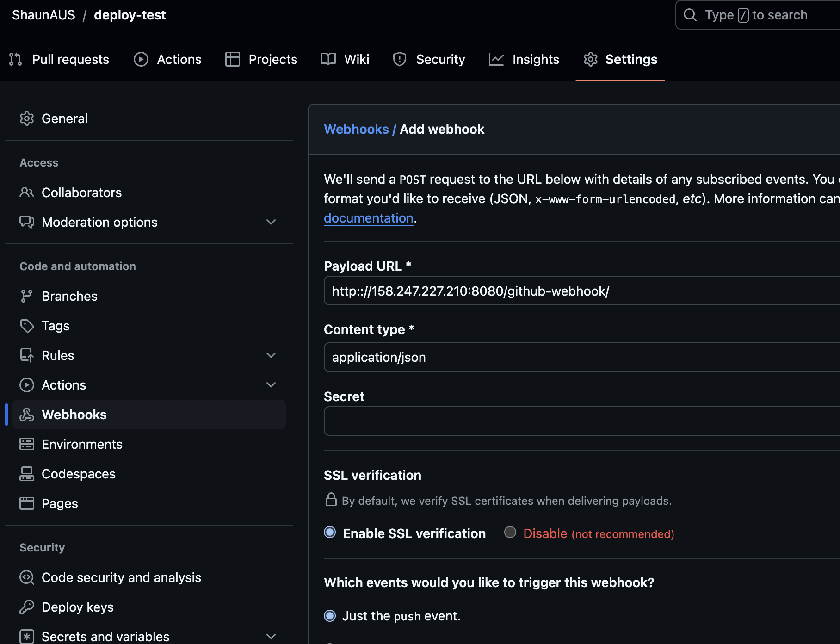
Task: Expand the sidebar Actions chevron
Action: click(x=271, y=385)
